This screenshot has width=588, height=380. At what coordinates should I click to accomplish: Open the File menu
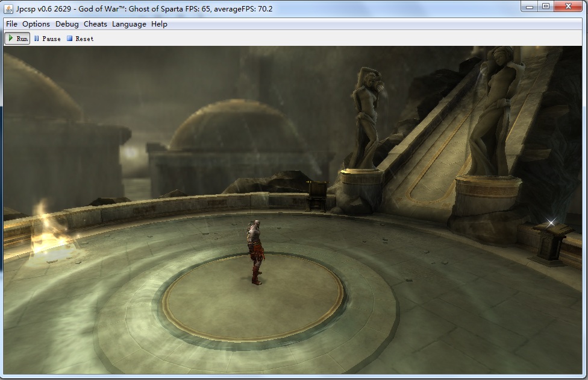(x=11, y=24)
